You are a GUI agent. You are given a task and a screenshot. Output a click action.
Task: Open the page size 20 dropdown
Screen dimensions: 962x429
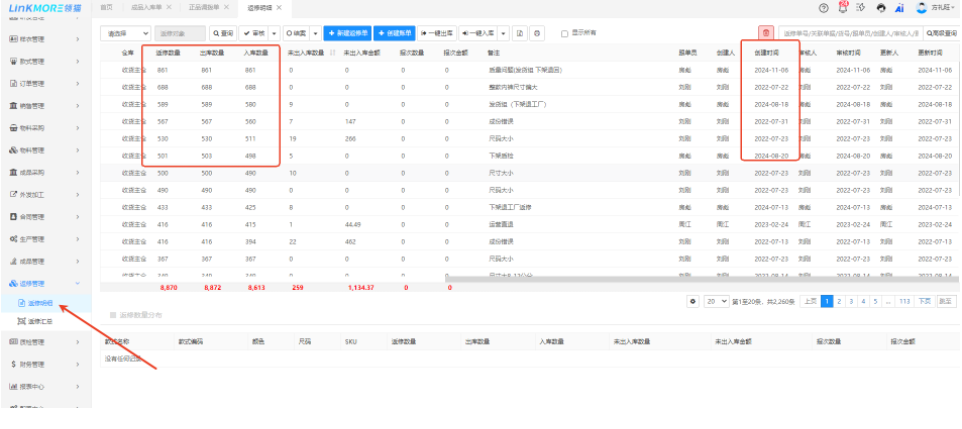click(716, 300)
